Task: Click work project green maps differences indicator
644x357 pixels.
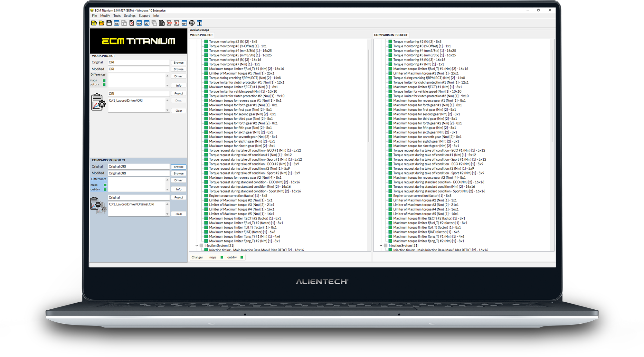Action: [x=104, y=80]
